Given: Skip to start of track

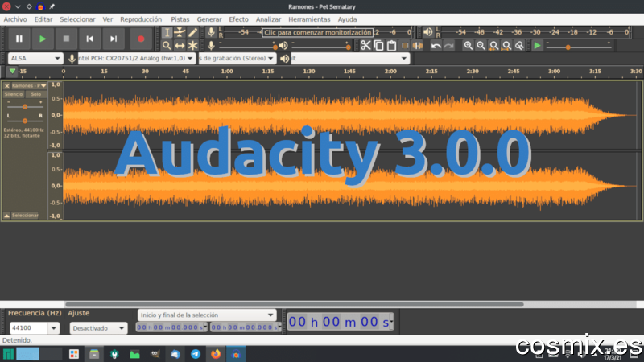Looking at the screenshot, I should [x=89, y=39].
